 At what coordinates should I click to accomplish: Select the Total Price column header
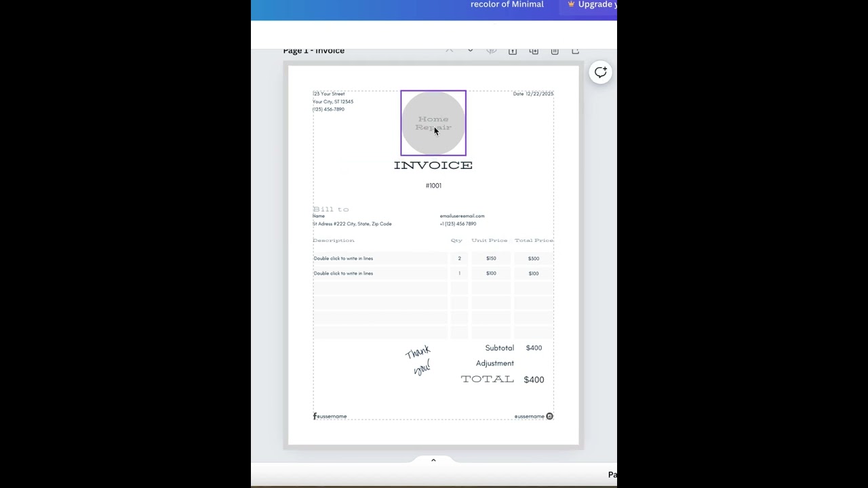tap(534, 241)
